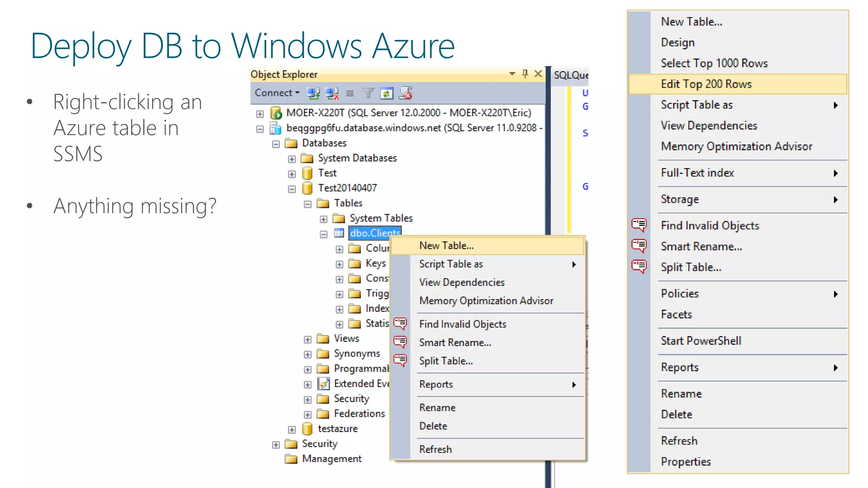Click the Test database cylinder icon
The height and width of the screenshot is (488, 868).
(307, 173)
